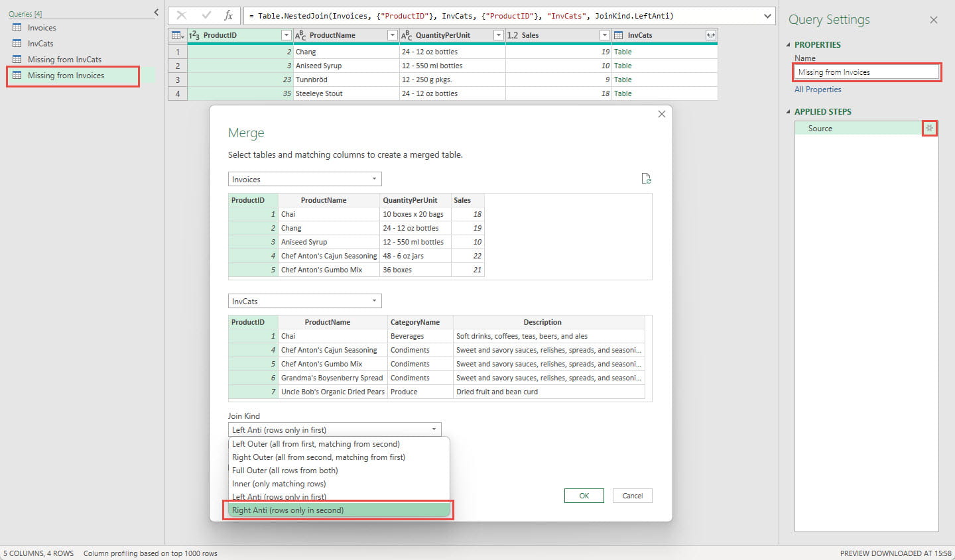The height and width of the screenshot is (560, 955).
Task: Click OK to confirm the merge
Action: 584,495
